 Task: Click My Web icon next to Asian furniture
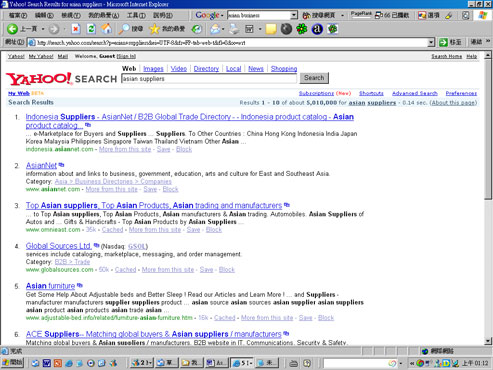coord(80,285)
